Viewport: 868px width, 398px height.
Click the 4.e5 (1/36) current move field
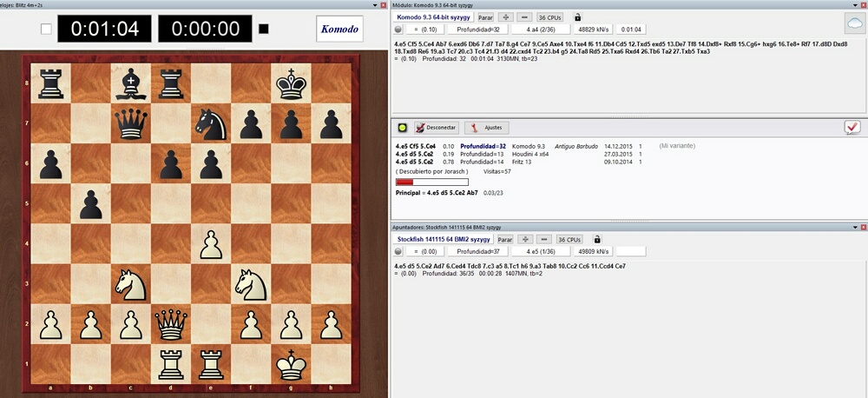(540, 252)
